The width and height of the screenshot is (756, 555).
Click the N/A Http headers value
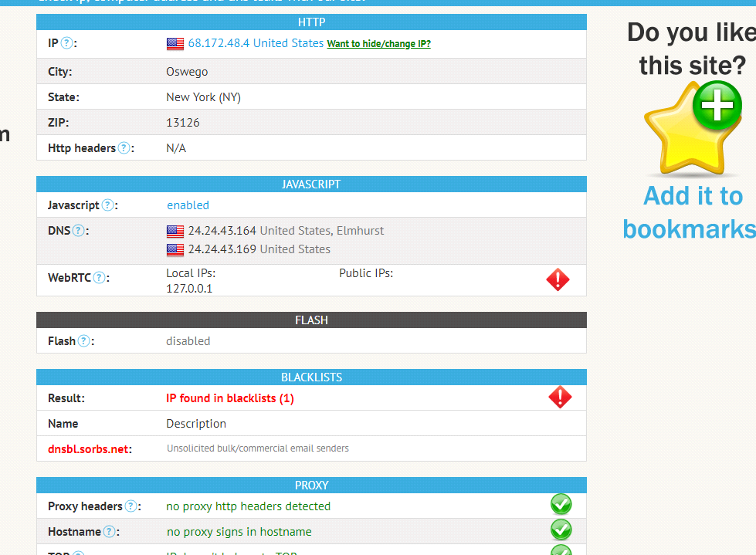click(176, 148)
